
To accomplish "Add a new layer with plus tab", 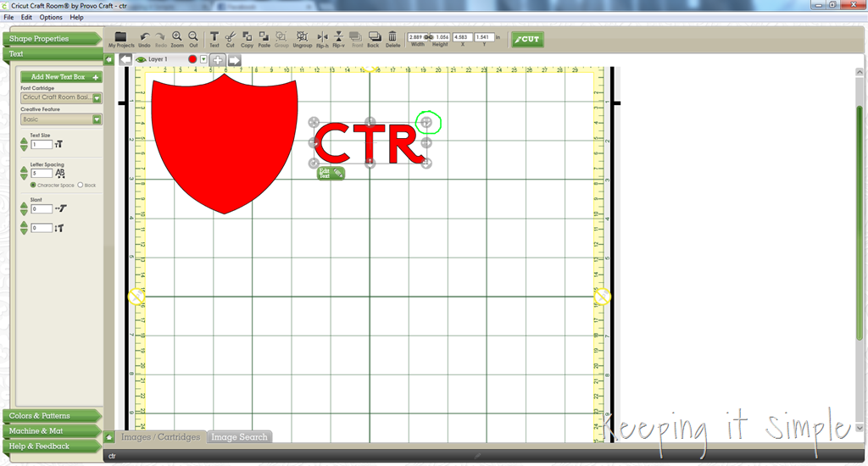I will (x=218, y=60).
